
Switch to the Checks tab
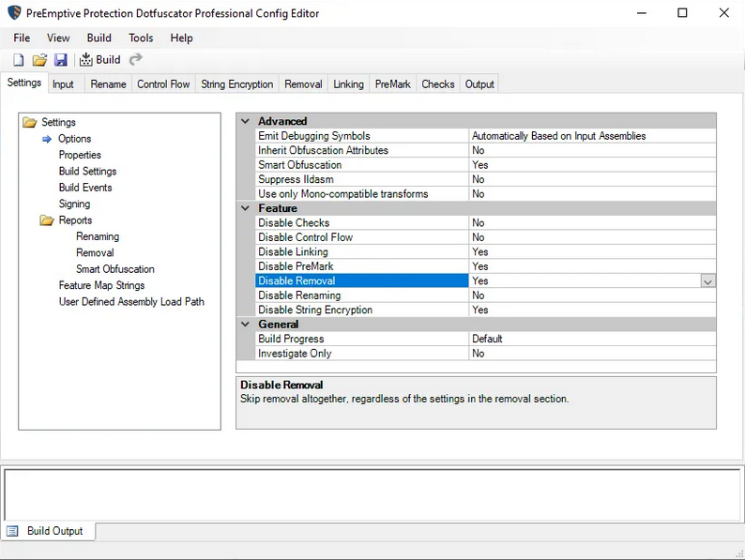[438, 84]
